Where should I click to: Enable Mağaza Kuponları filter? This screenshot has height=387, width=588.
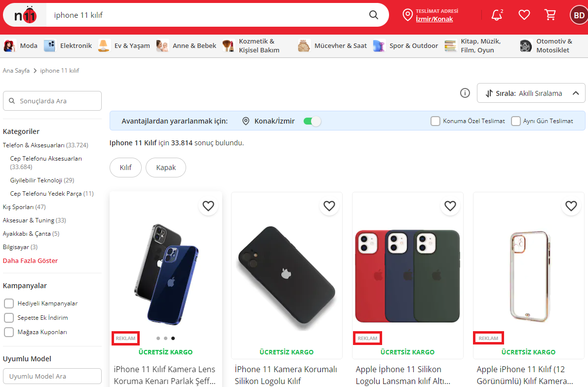pos(8,332)
